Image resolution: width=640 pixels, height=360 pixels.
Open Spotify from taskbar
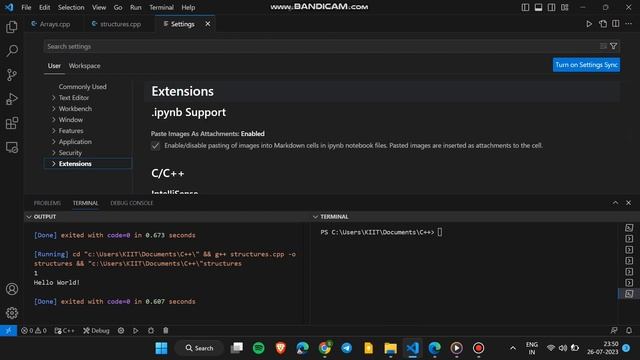[x=258, y=348]
